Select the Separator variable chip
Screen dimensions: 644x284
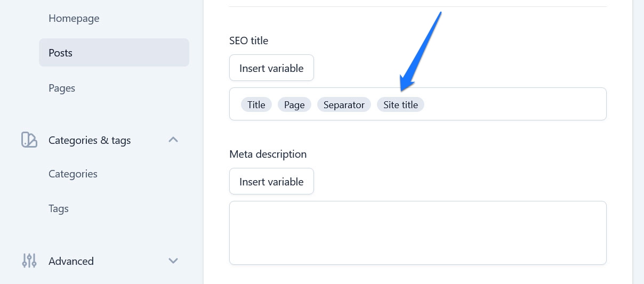[x=344, y=105]
